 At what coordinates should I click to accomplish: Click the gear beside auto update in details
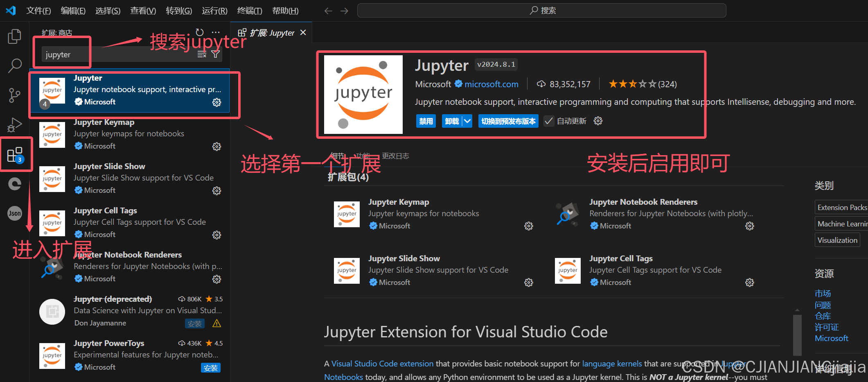click(598, 121)
